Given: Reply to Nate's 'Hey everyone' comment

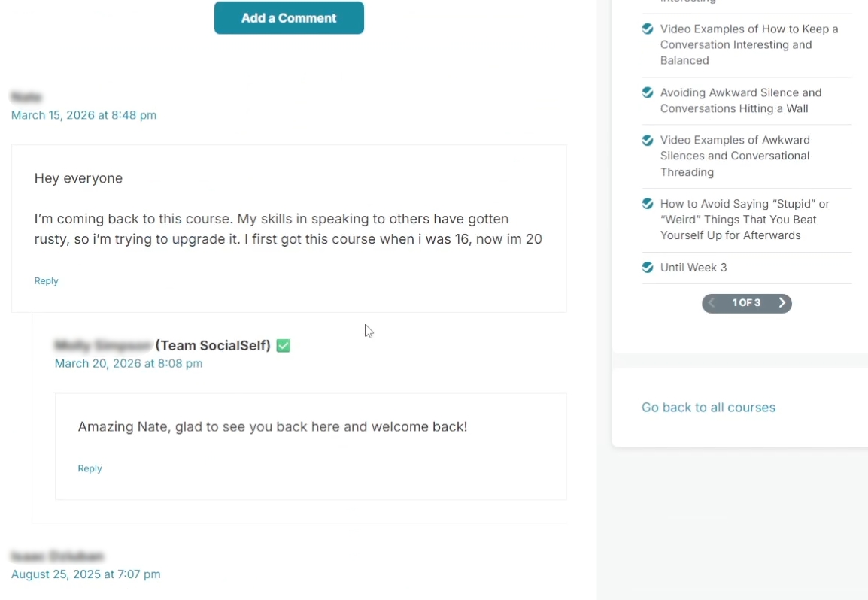Looking at the screenshot, I should click(x=46, y=281).
